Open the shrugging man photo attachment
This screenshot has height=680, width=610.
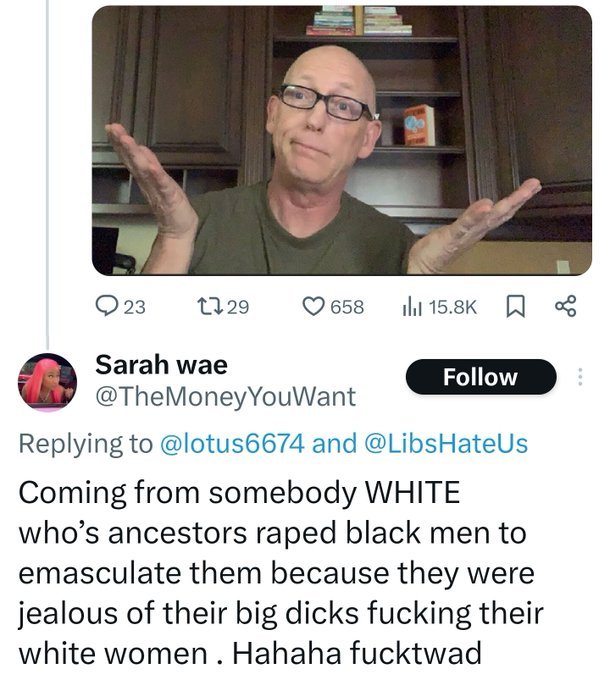(x=342, y=140)
